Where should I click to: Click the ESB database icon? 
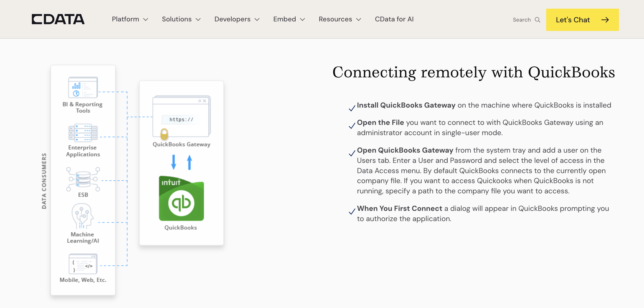pyautogui.click(x=83, y=179)
